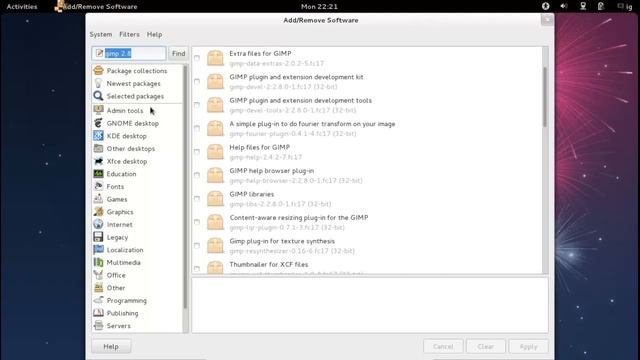Tick checkbox for GIMP help browser plug-in
This screenshot has width=640, height=360.
(197, 175)
